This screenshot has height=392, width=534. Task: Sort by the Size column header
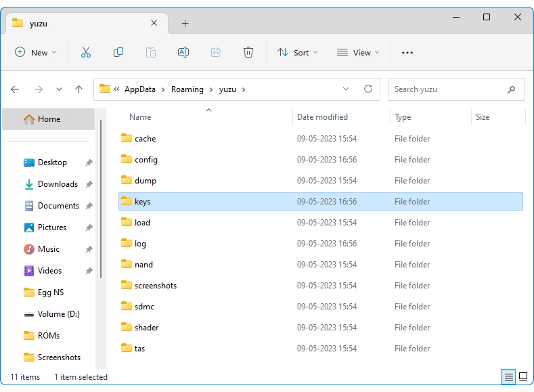click(498, 117)
